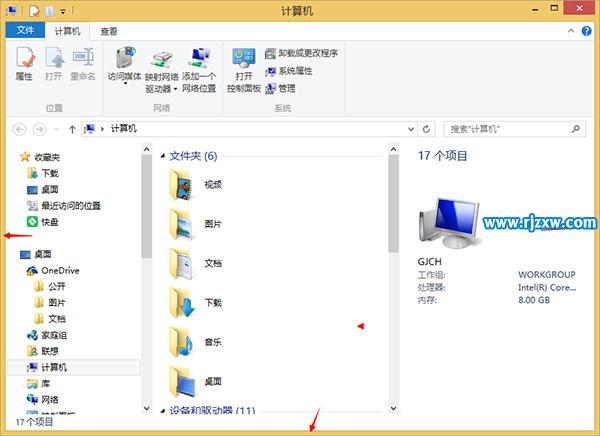
Task: Open the File (文件) tab
Action: [25, 30]
